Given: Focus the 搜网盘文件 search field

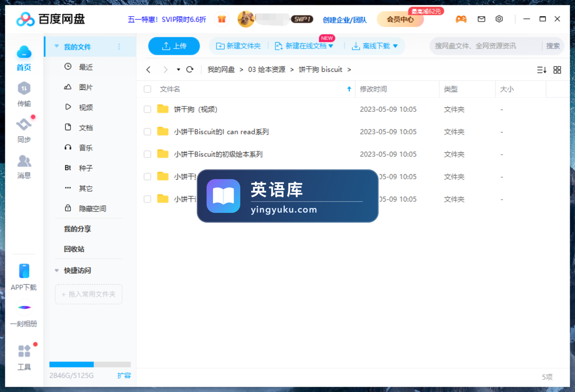Looking at the screenshot, I should tap(486, 46).
